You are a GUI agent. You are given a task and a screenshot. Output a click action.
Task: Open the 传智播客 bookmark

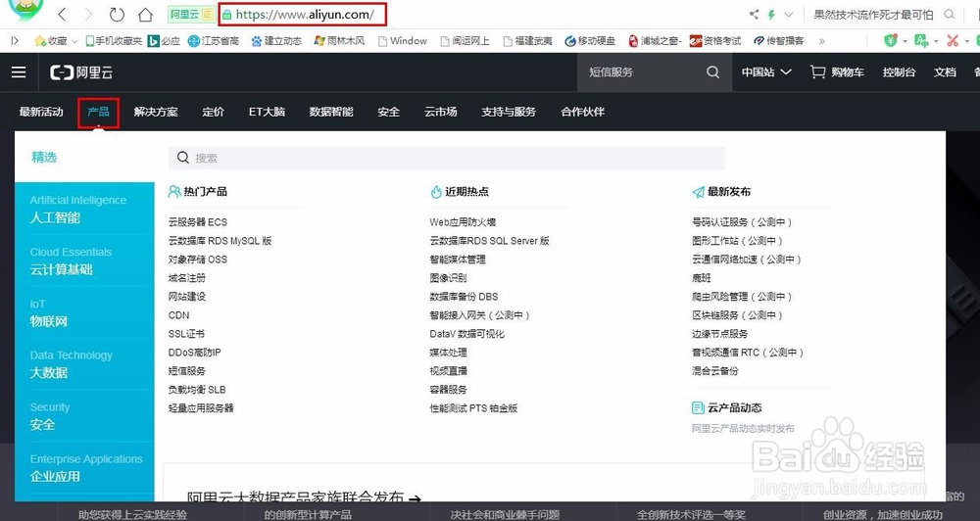[779, 40]
